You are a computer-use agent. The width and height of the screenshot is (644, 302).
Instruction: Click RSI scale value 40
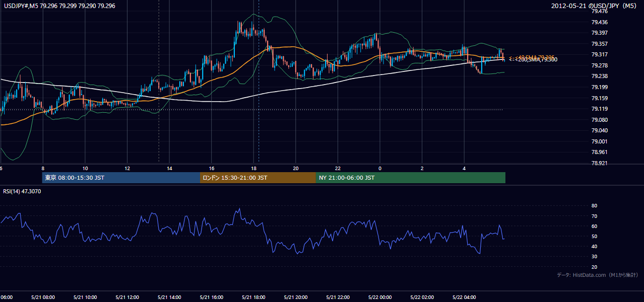click(594, 246)
